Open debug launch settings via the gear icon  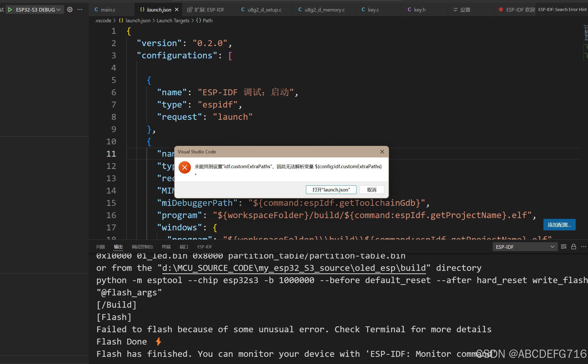(69, 9)
